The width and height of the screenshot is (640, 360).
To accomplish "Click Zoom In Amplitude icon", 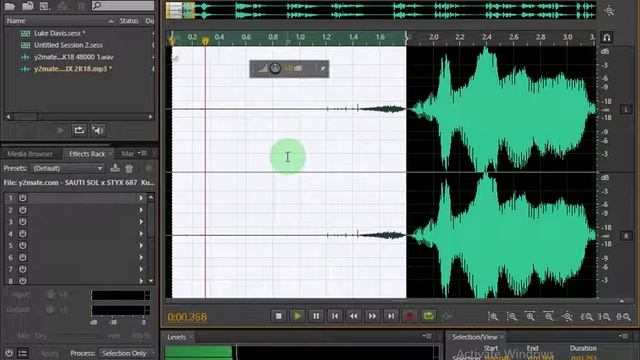I will click(x=493, y=316).
